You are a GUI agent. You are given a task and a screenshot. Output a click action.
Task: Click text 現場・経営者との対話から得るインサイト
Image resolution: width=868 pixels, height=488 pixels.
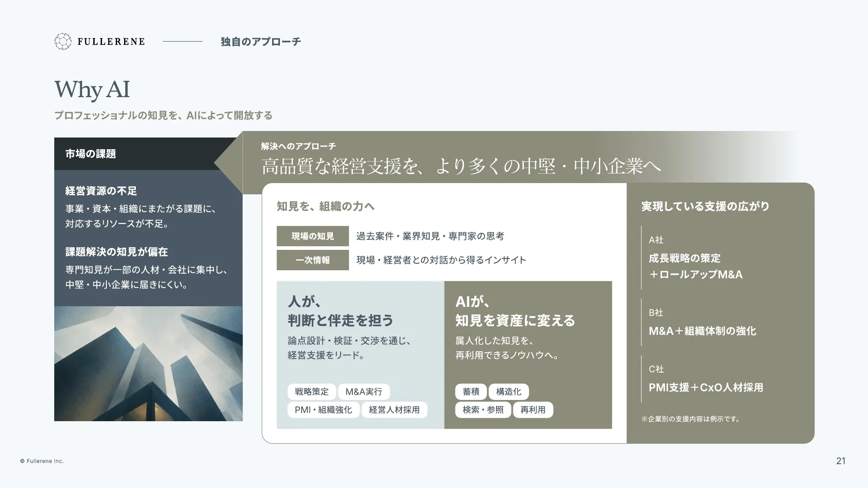click(441, 260)
